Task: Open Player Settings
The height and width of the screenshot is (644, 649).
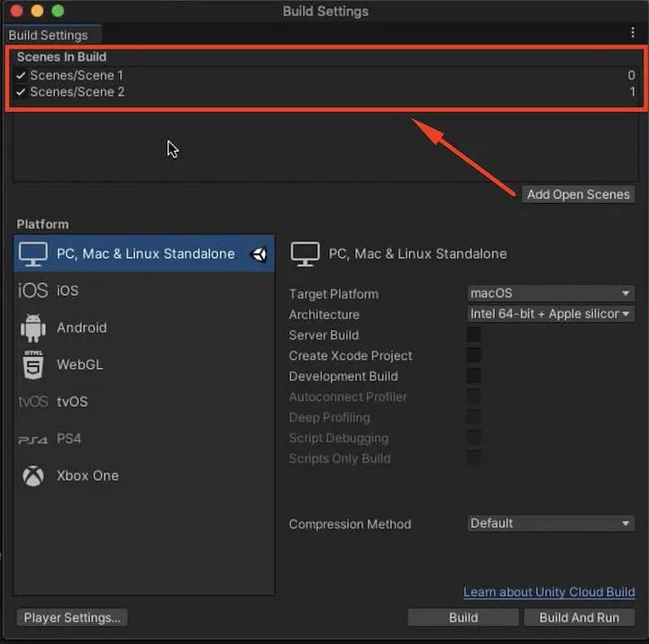Action: tap(72, 618)
